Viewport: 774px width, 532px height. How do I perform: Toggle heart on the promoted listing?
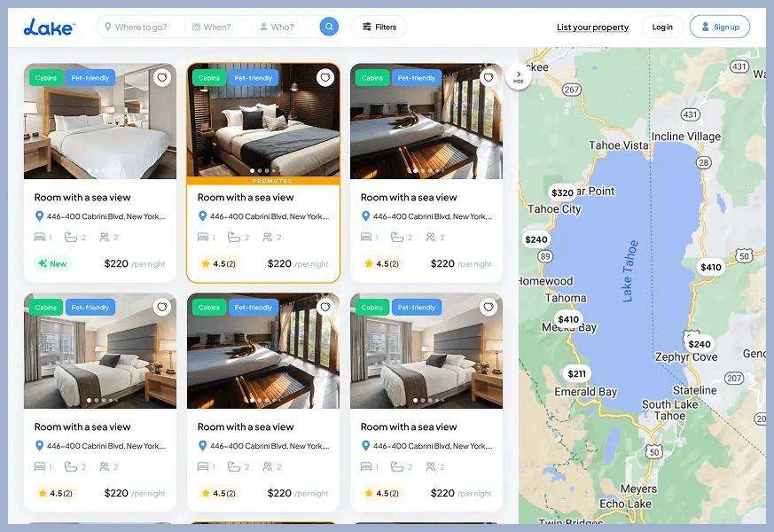[324, 77]
